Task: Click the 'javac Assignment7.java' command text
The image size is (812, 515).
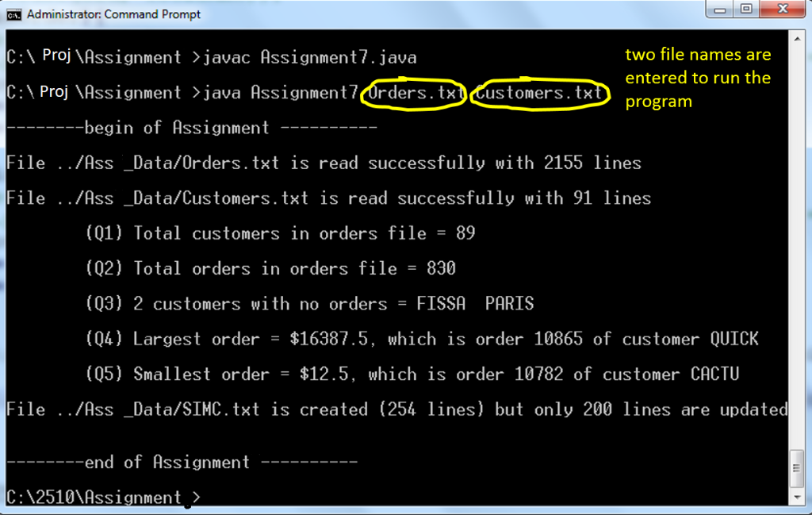Action: click(x=310, y=57)
